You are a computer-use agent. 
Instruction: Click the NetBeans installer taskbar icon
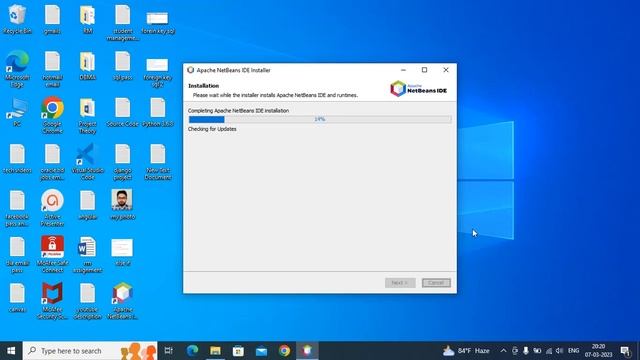[x=307, y=351]
